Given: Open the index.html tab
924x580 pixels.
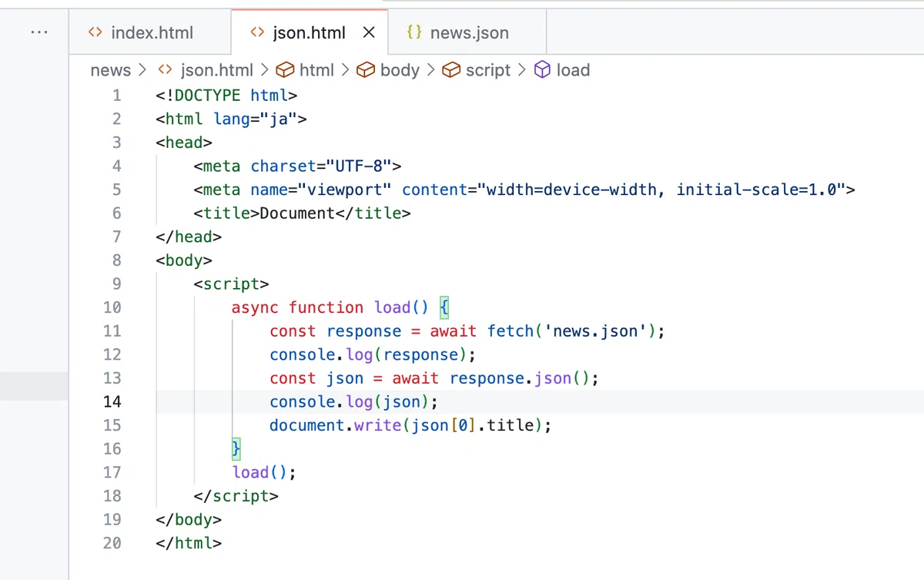Looking at the screenshot, I should point(150,32).
